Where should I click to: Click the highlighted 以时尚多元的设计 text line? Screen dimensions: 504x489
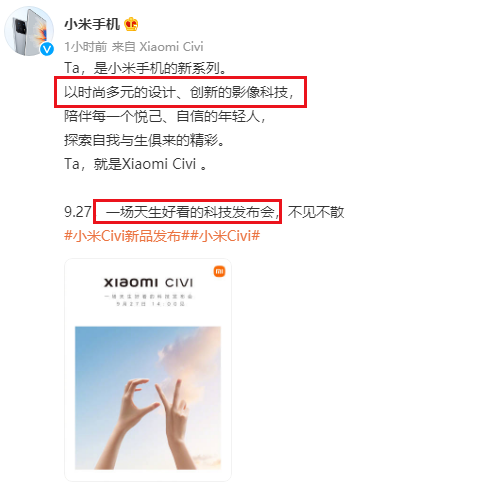179,92
